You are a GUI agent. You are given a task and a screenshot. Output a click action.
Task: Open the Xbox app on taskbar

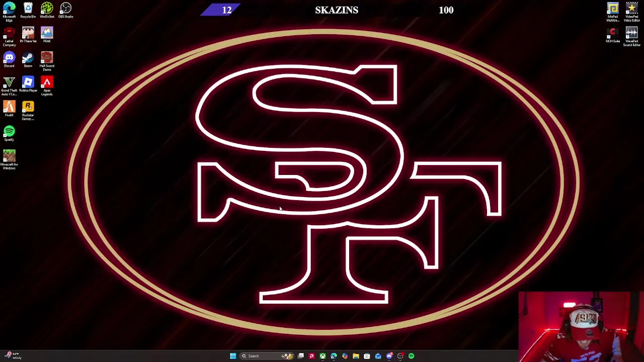click(x=323, y=356)
